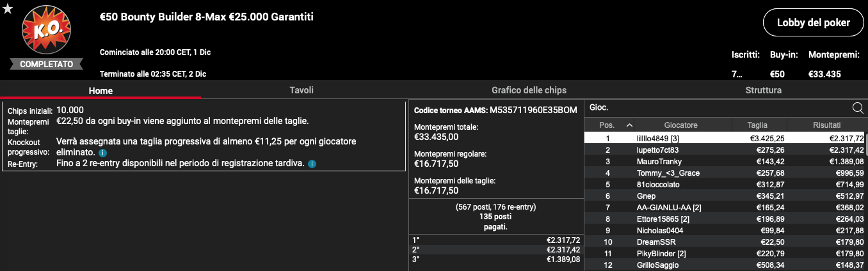Sort the list by Risultati column
868x271 pixels.
(827, 125)
